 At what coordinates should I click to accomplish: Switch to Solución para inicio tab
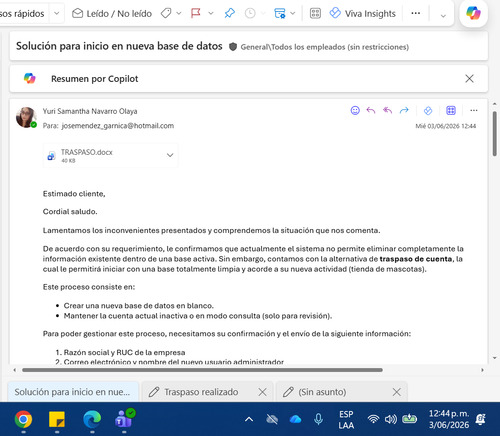pyautogui.click(x=73, y=392)
